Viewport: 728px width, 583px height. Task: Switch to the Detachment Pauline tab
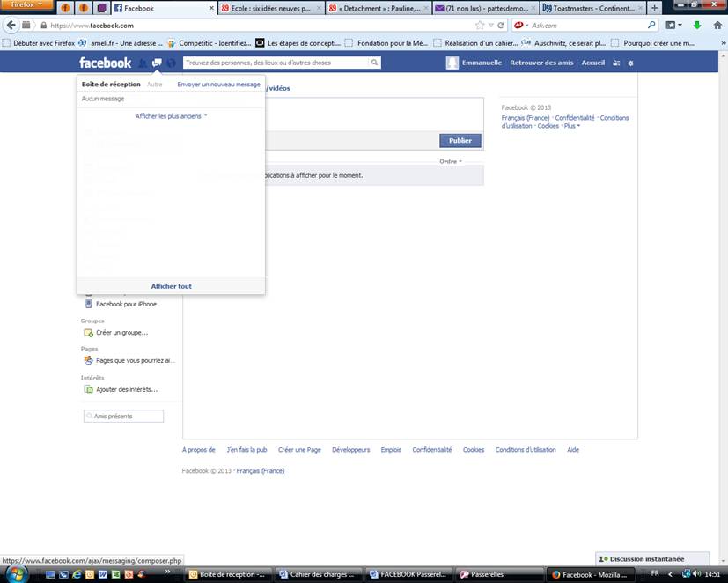click(379, 8)
